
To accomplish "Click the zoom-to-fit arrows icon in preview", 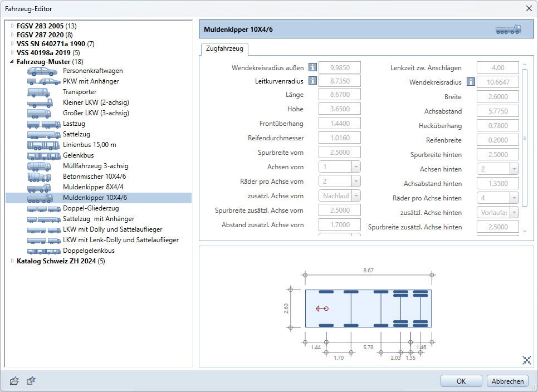I will click(527, 360).
